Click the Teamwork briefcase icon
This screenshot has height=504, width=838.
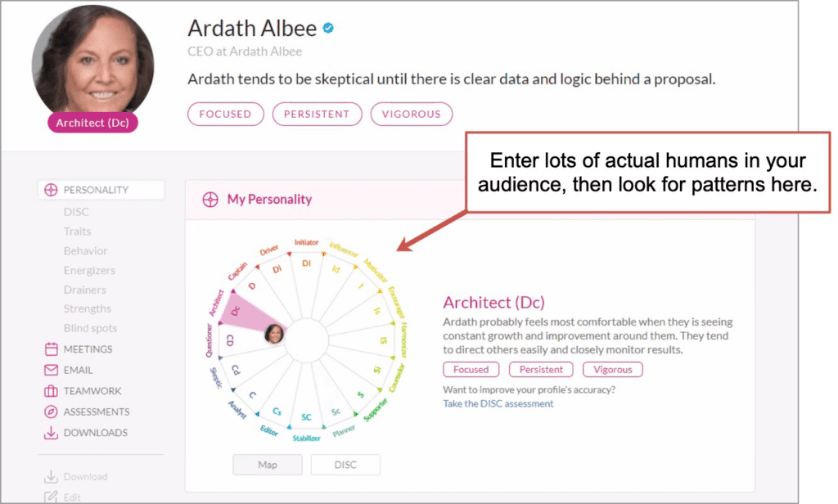tap(51, 391)
